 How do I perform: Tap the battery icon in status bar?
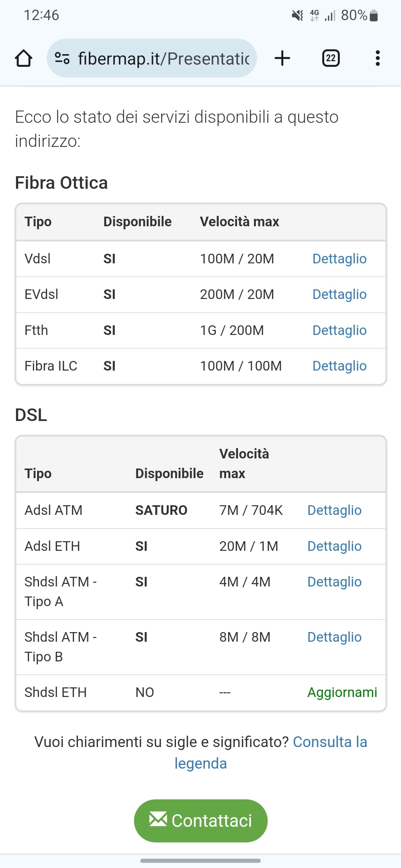pyautogui.click(x=374, y=16)
